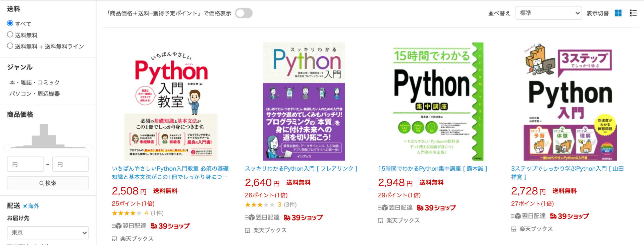Click the airplane icon for overseas shipping
This screenshot has width=644, height=245.
pyautogui.click(x=25, y=206)
